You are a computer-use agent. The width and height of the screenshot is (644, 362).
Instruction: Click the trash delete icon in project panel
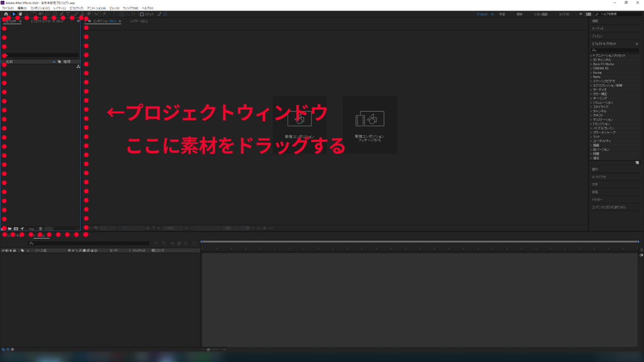pyautogui.click(x=41, y=229)
